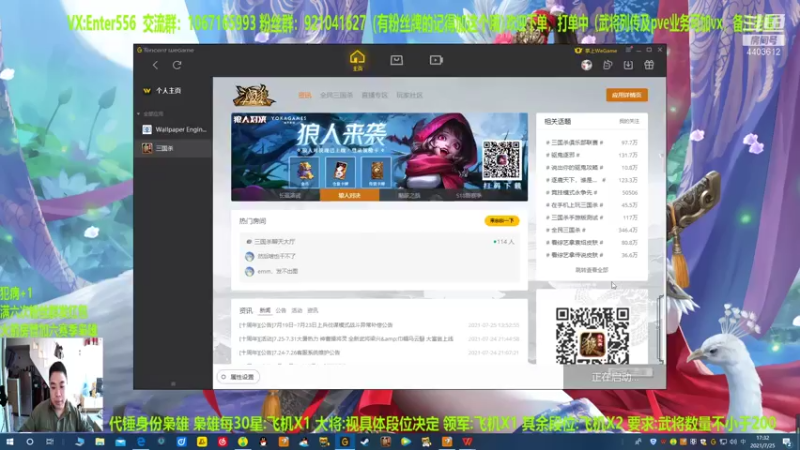Refresh the WeGame page
The height and width of the screenshot is (450, 800).
(x=177, y=65)
